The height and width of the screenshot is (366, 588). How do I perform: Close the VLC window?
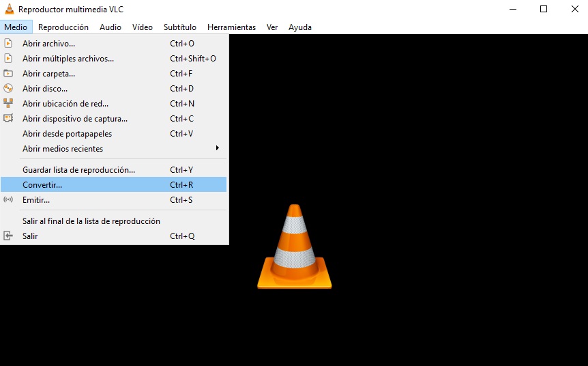pyautogui.click(x=574, y=9)
